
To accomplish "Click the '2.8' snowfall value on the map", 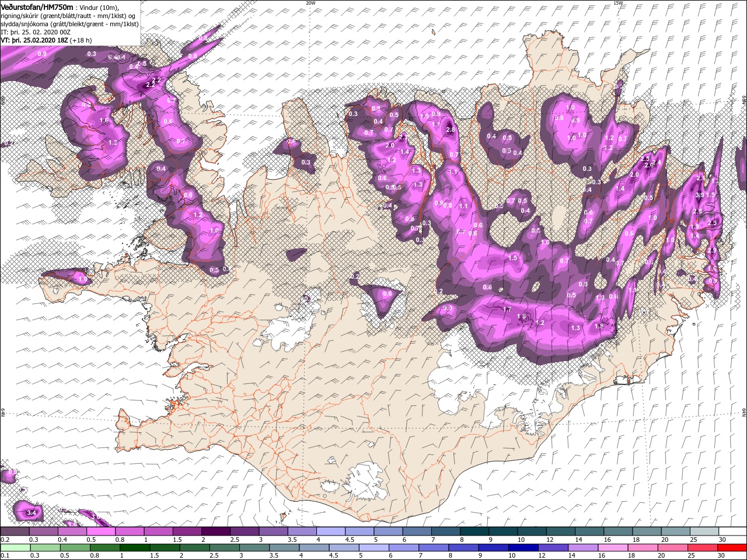I will coord(450,130).
